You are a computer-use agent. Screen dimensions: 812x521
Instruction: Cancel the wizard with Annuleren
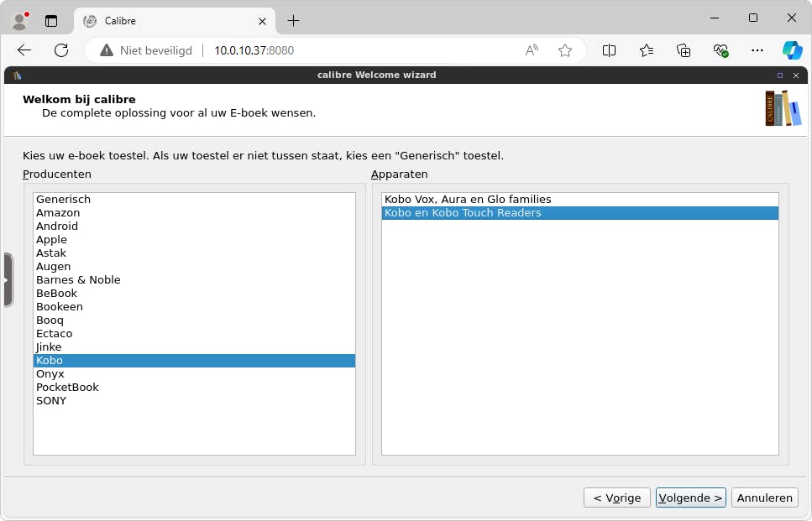(765, 498)
